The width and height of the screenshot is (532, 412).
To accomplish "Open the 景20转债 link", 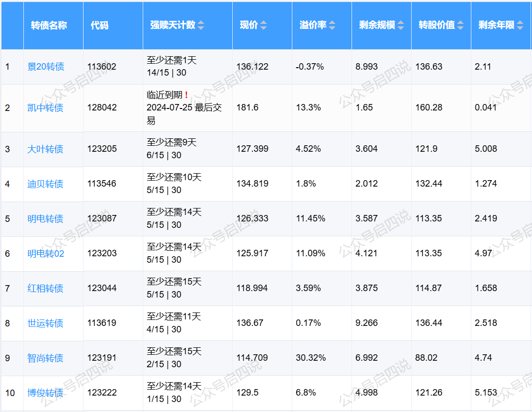I will tap(46, 67).
